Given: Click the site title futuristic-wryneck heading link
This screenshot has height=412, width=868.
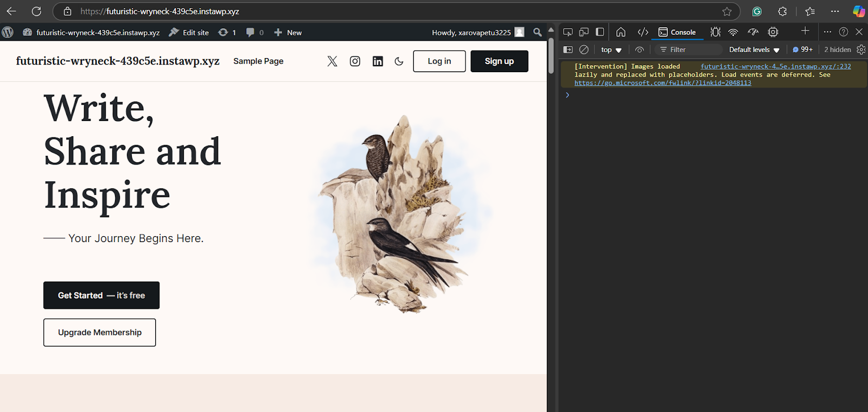Looking at the screenshot, I should (x=118, y=61).
